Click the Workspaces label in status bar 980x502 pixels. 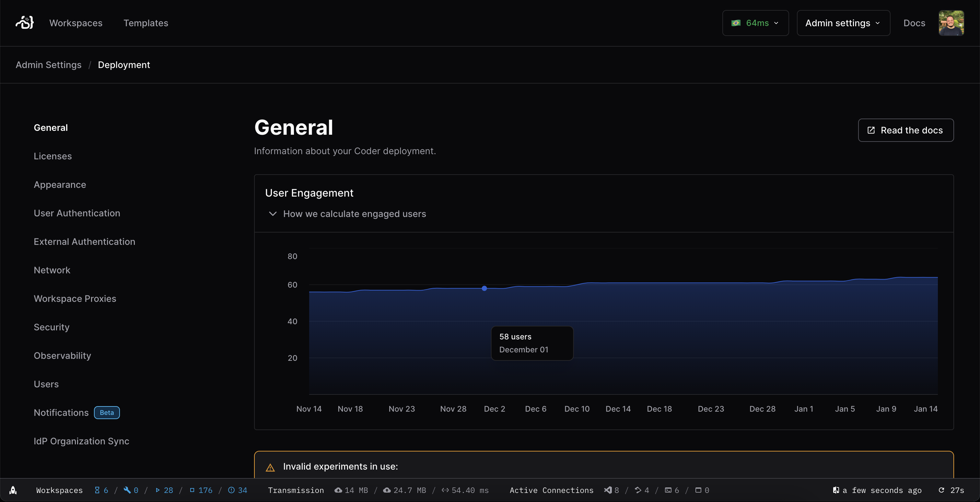point(59,490)
